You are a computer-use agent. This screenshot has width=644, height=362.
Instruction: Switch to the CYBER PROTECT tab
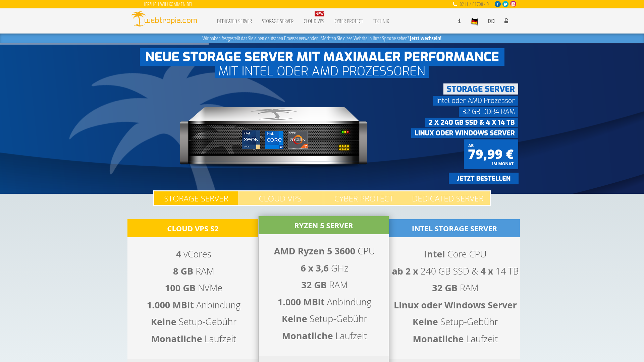pyautogui.click(x=364, y=198)
